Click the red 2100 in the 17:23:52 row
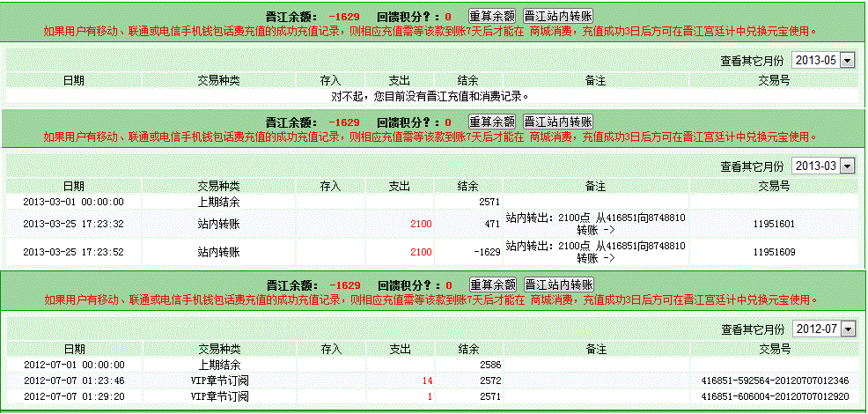The height and width of the screenshot is (414, 868). tap(421, 252)
